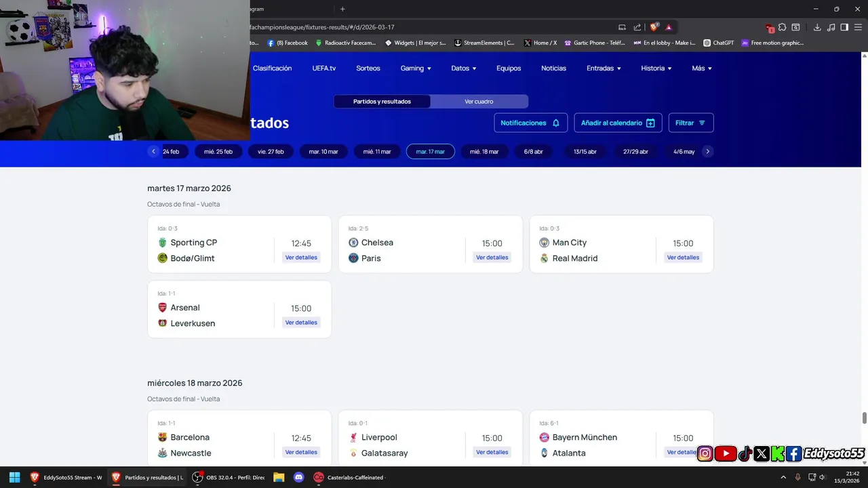Click the UEFA.tv nav item
This screenshot has height=488, width=868.
tap(324, 68)
